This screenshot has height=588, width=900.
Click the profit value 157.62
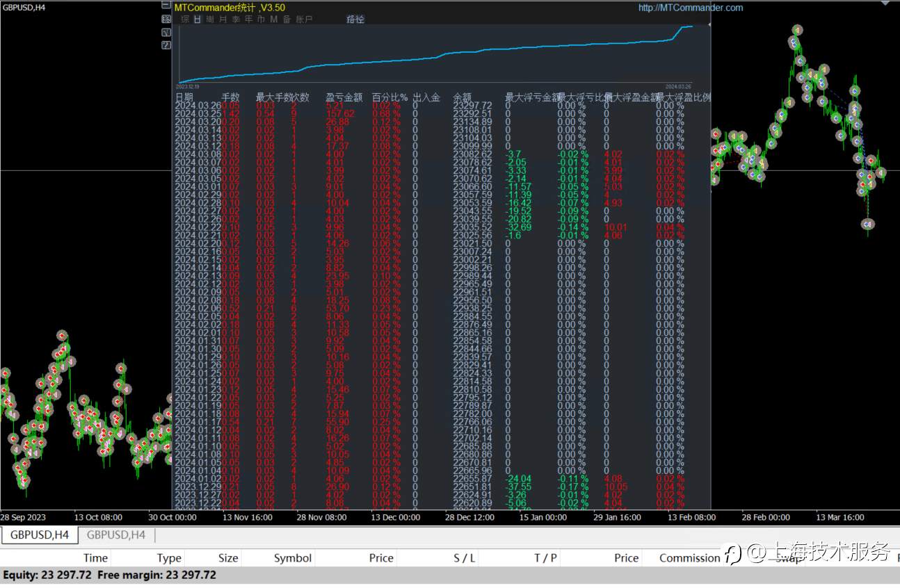340,114
